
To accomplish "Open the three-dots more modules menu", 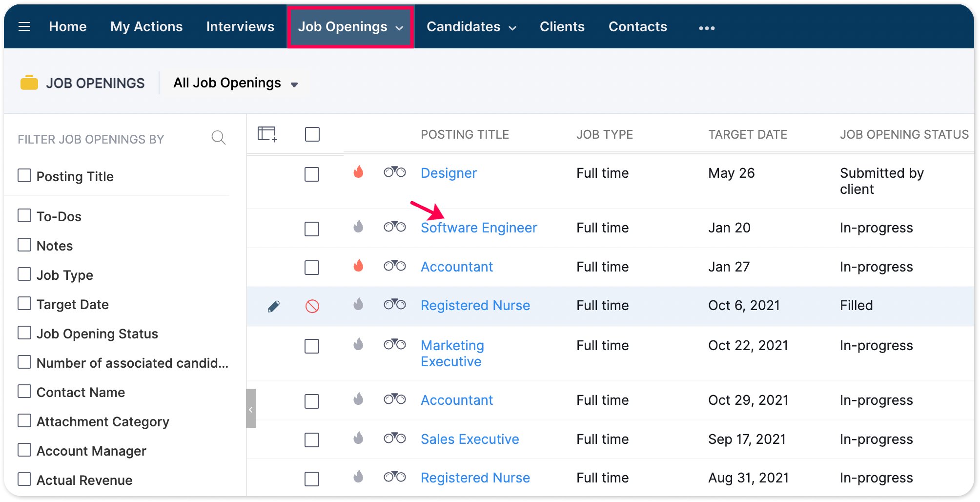I will [706, 28].
